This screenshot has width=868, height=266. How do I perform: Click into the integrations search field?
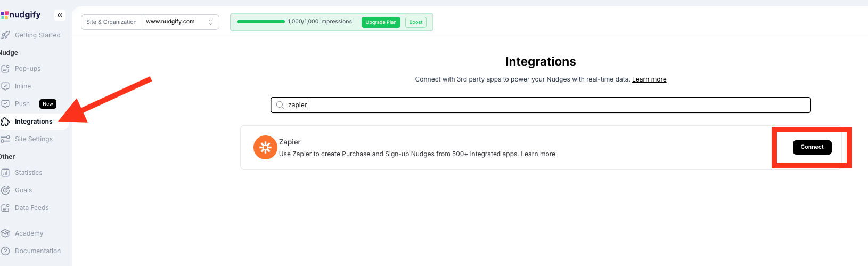[541, 105]
